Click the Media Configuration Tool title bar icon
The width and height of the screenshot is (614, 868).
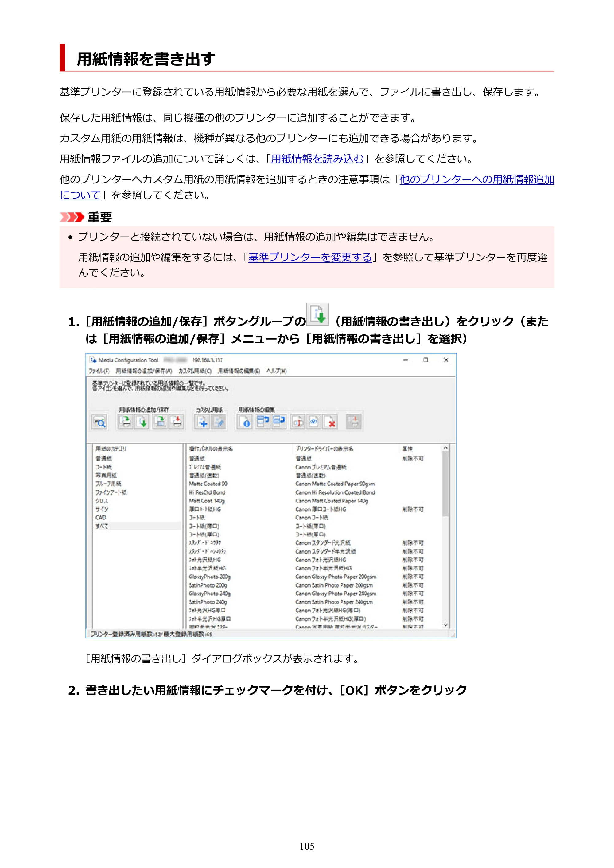point(93,360)
